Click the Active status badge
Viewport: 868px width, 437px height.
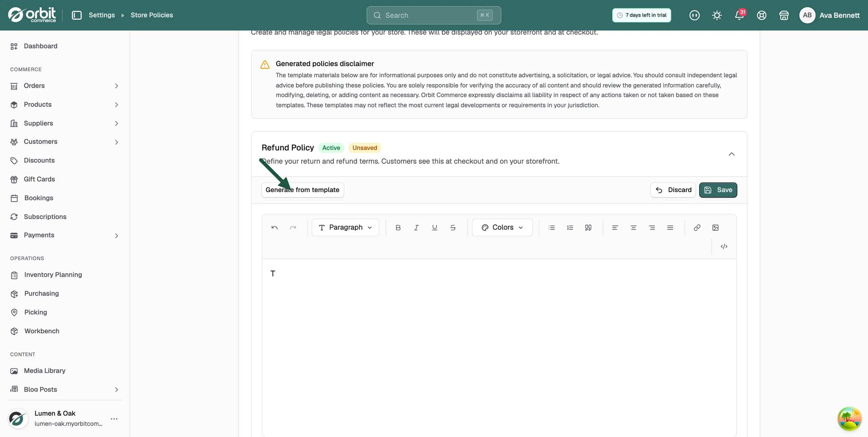tap(331, 148)
